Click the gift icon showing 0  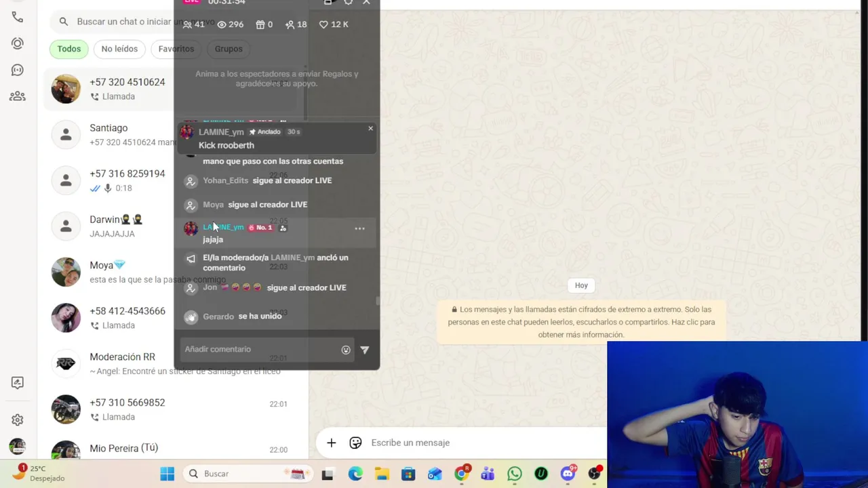(x=260, y=24)
